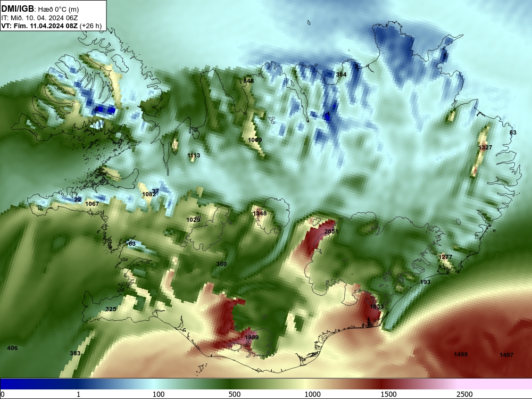Click the 63 label near west coast
The image size is (532, 399).
point(132,244)
